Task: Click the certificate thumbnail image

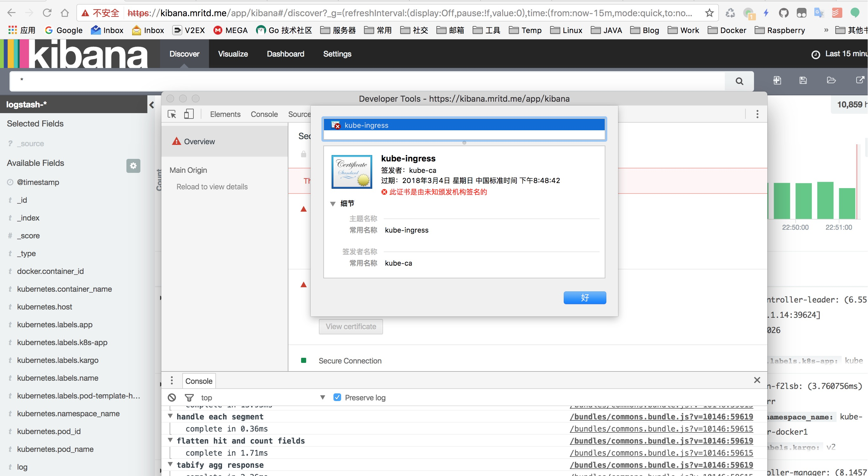Action: [x=352, y=172]
